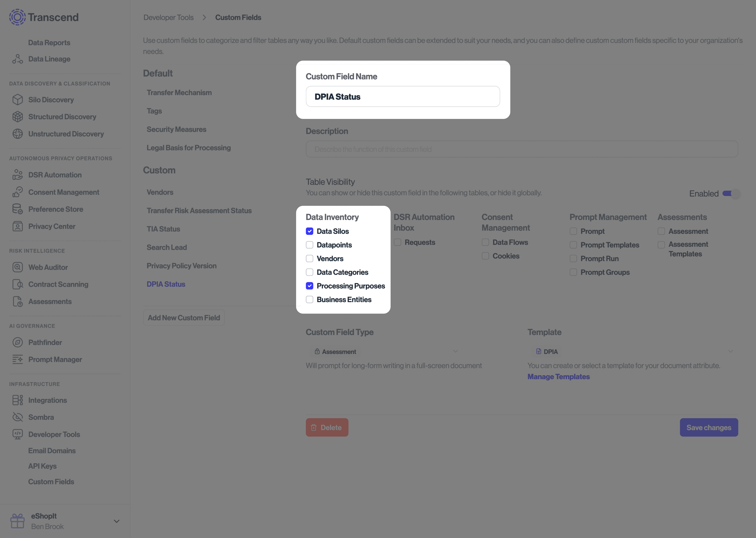The width and height of the screenshot is (756, 538).
Task: Click the trash icon on Delete button
Action: 314,428
